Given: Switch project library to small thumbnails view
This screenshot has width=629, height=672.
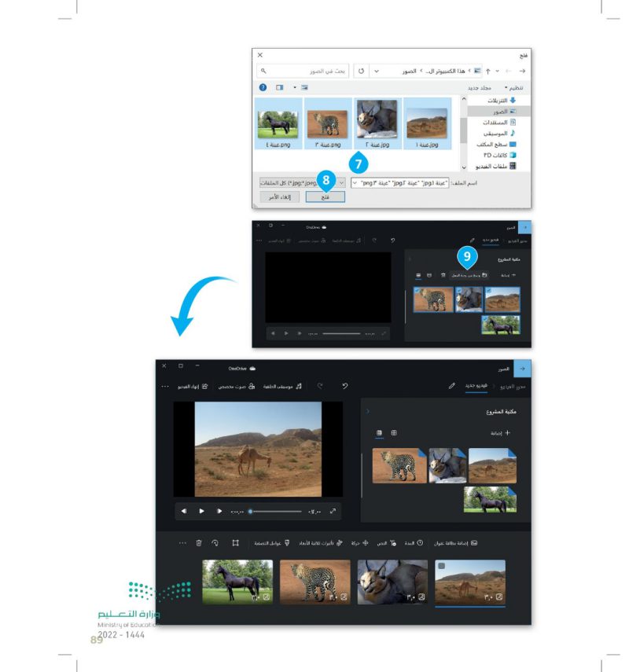Looking at the screenshot, I should click(394, 432).
